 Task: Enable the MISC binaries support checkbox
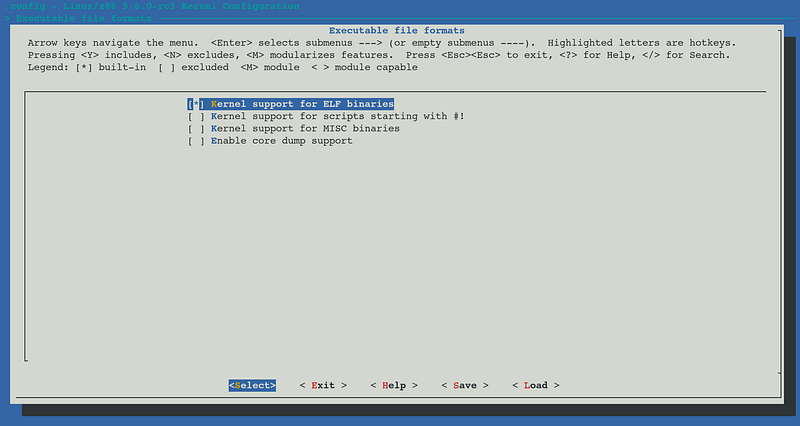[196, 129]
